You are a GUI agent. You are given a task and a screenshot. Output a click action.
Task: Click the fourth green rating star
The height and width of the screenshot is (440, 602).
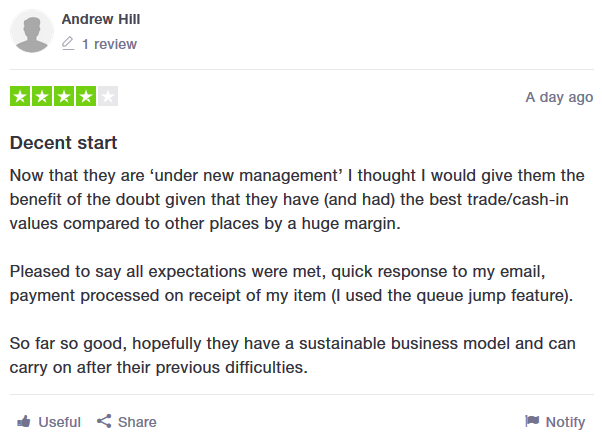pyautogui.click(x=86, y=97)
